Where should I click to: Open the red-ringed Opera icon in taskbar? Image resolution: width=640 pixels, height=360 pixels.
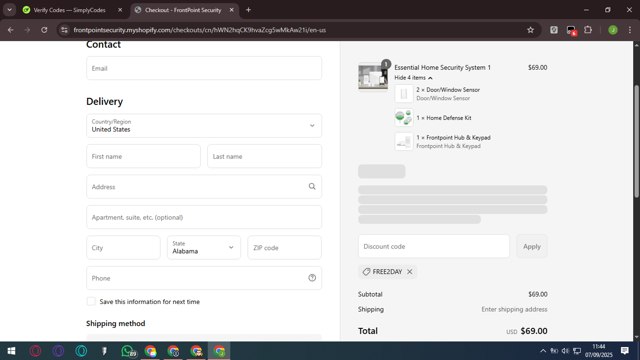click(36, 351)
